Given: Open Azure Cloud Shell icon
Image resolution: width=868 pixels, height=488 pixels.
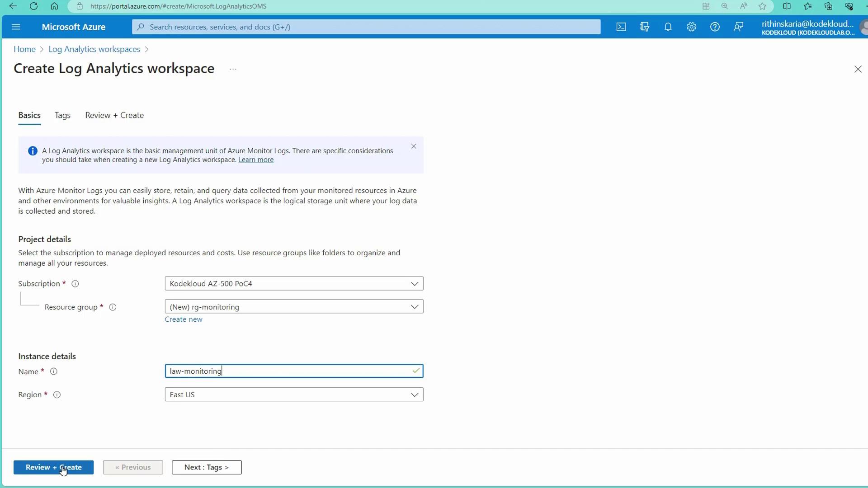Looking at the screenshot, I should tap(621, 27).
